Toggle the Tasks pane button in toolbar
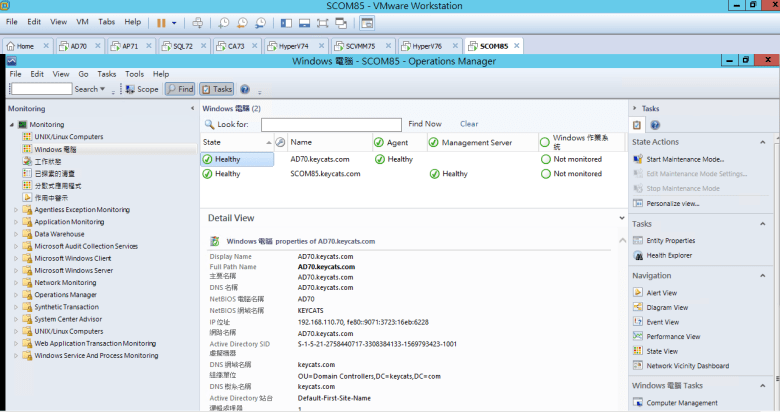The height and width of the screenshot is (412, 780). pos(216,89)
